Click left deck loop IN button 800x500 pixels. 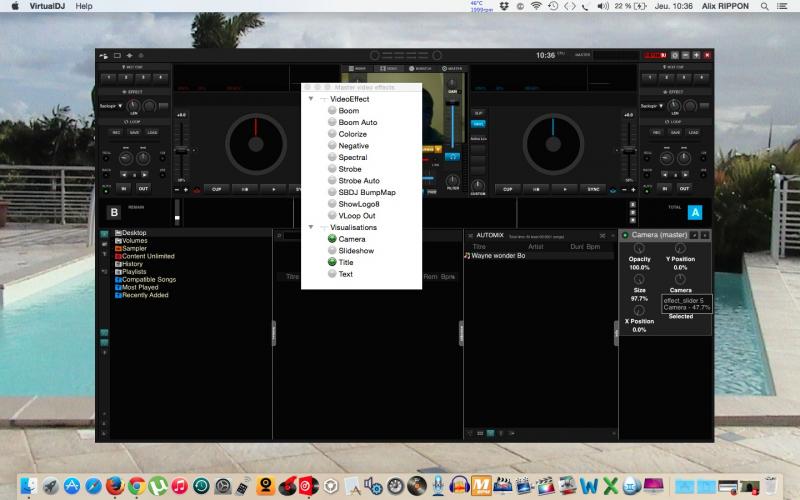click(123, 188)
